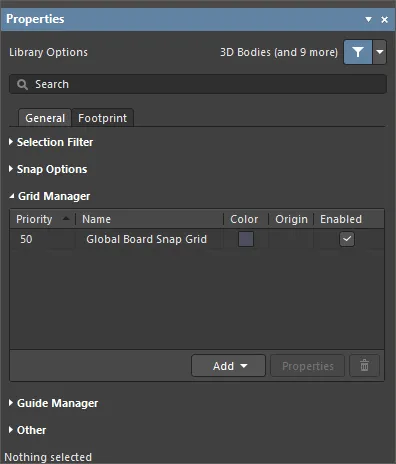Click into the Search field
396x464 pixels.
click(x=198, y=84)
